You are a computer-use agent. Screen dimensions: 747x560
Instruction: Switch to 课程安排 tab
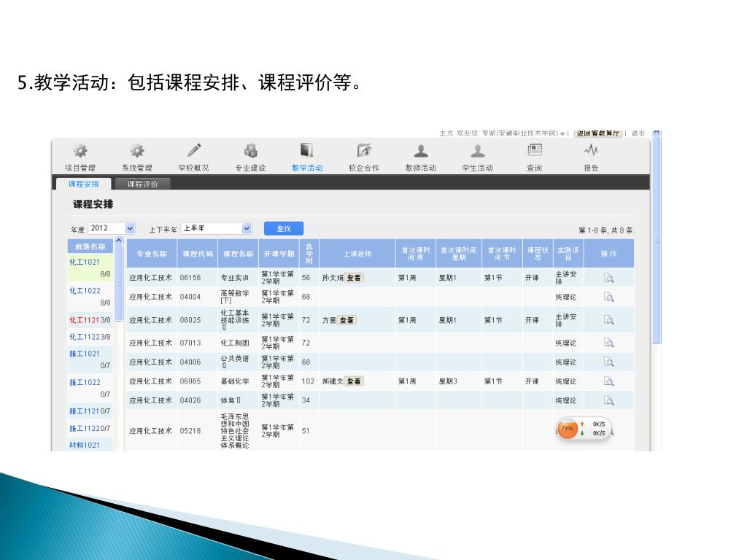click(x=83, y=184)
